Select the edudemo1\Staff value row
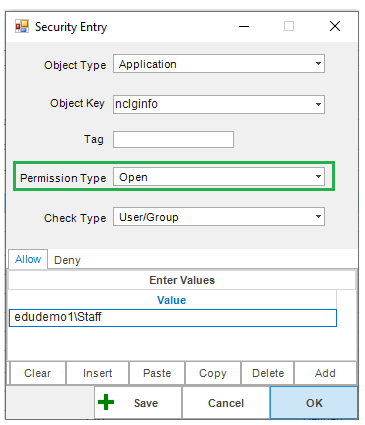The height and width of the screenshot is (425, 365). tap(173, 318)
